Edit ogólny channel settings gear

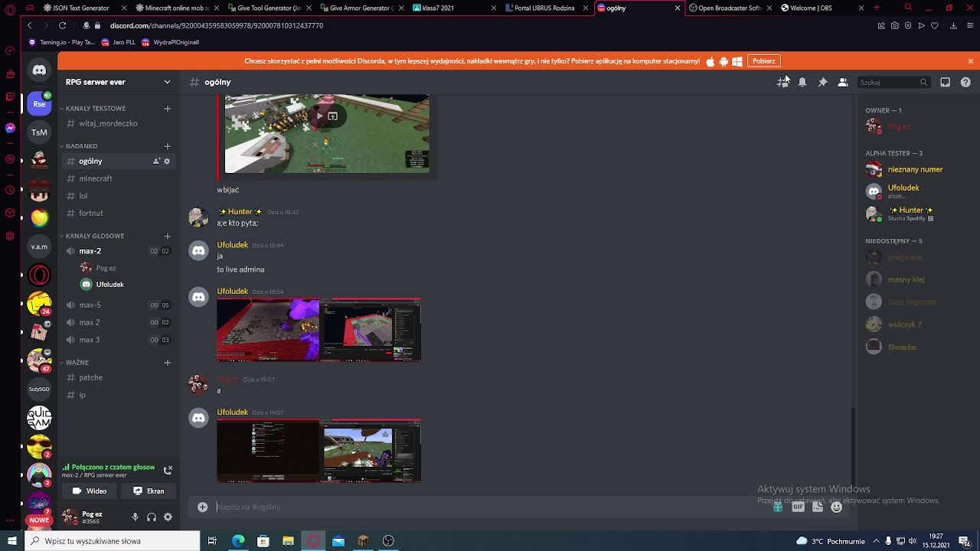(167, 161)
